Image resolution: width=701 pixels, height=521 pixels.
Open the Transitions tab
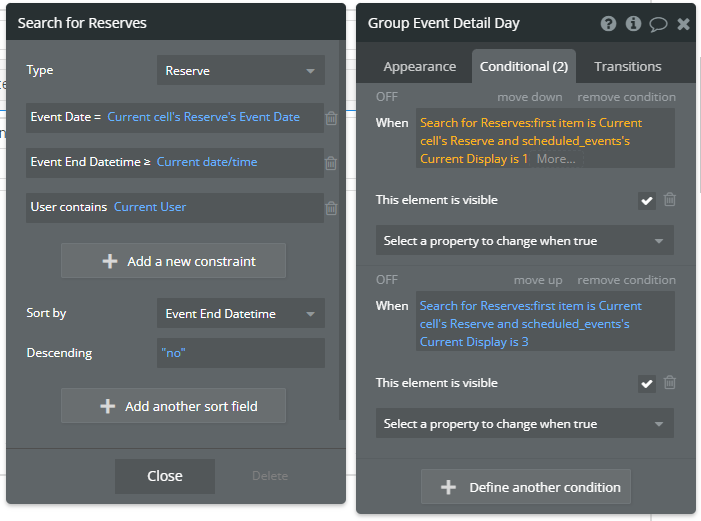(628, 67)
